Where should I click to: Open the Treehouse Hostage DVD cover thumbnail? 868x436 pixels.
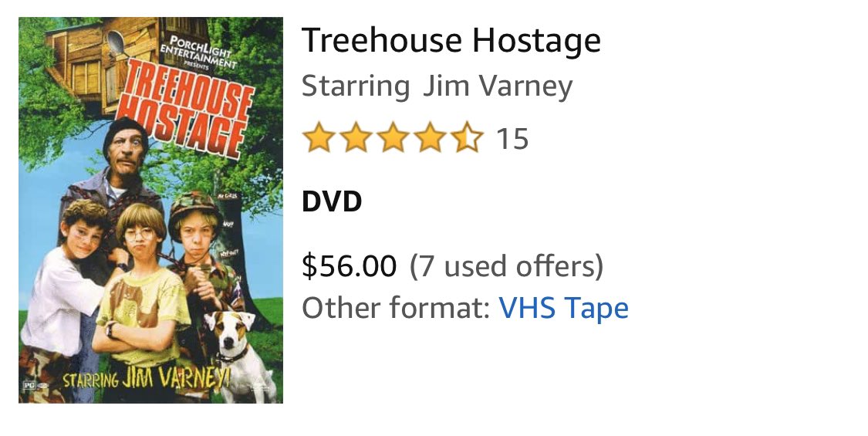pos(150,210)
